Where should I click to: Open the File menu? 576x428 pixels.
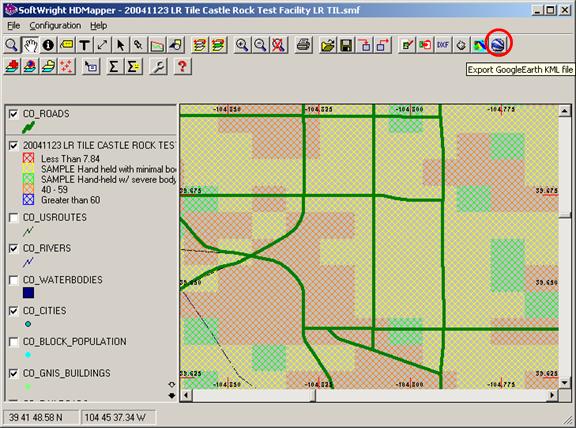point(14,26)
